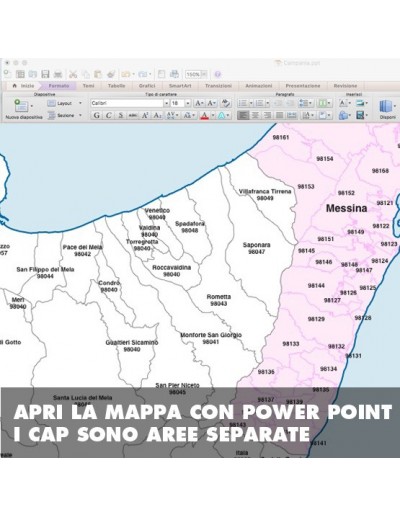Open the change case Aa dropdown
The height and width of the screenshot is (517, 400).
click(189, 115)
